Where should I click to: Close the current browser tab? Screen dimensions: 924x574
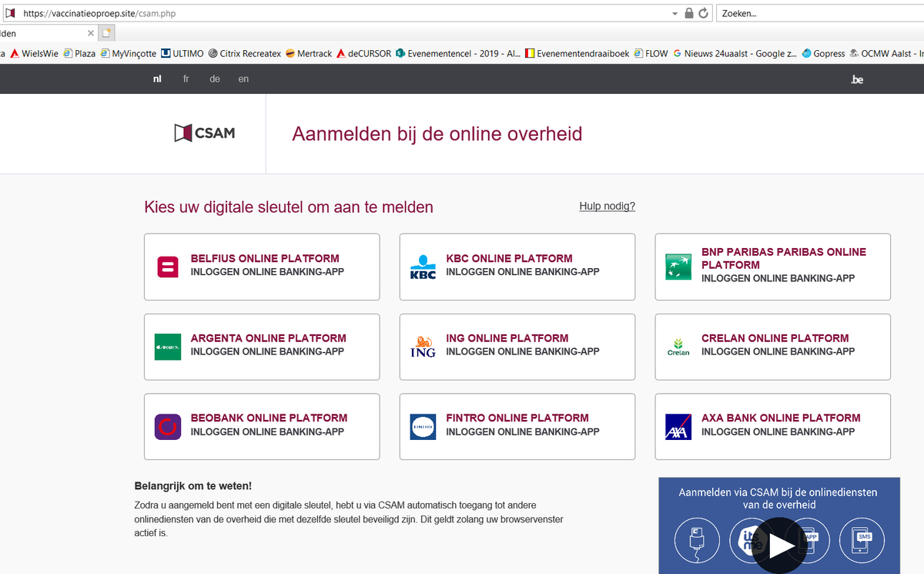(91, 33)
